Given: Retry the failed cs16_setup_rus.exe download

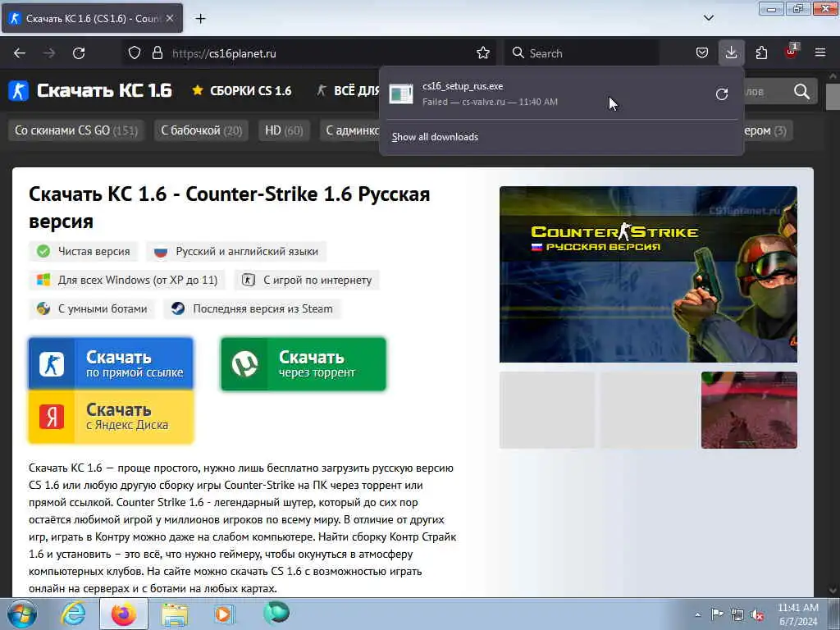Looking at the screenshot, I should pos(722,94).
